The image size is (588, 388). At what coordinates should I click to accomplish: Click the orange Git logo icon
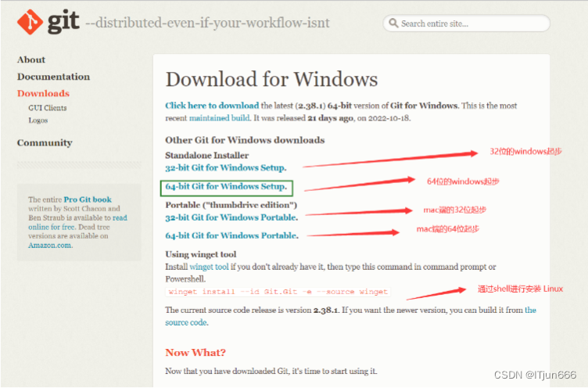pos(30,23)
